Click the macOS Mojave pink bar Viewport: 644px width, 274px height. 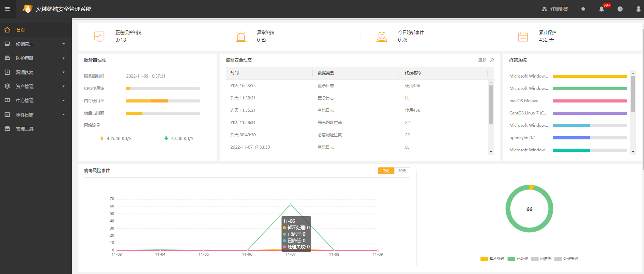click(x=590, y=101)
